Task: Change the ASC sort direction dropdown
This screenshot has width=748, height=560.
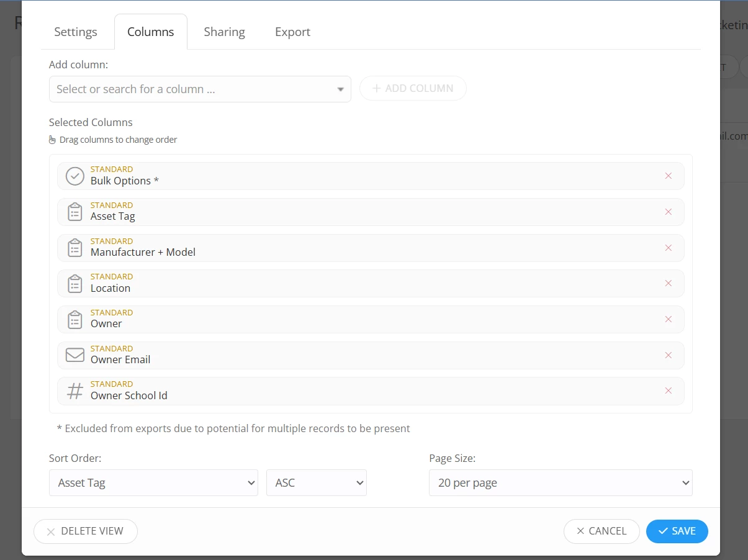Action: point(317,482)
